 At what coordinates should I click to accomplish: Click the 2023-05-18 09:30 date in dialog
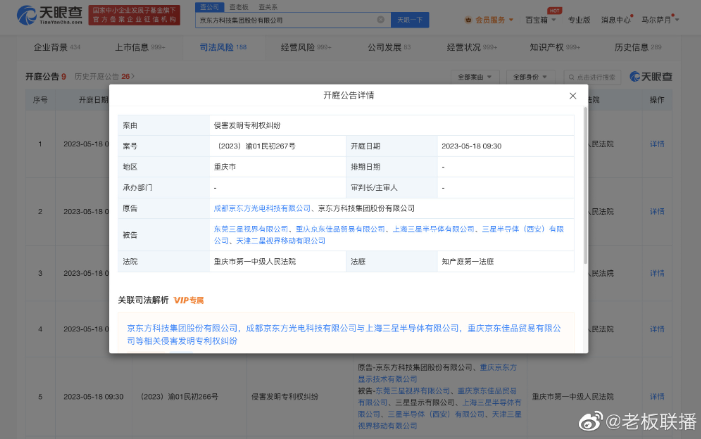point(471,146)
